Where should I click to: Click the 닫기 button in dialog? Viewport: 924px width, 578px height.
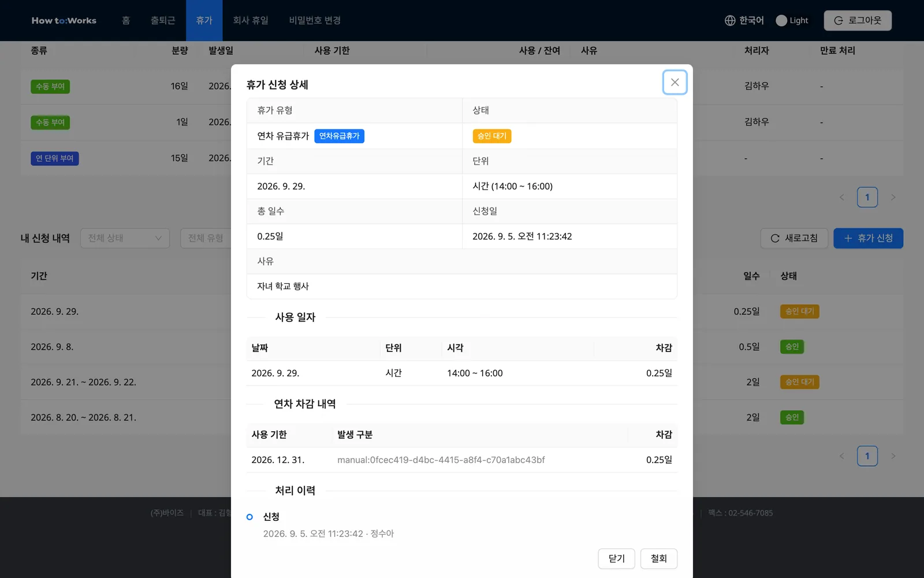[616, 558]
